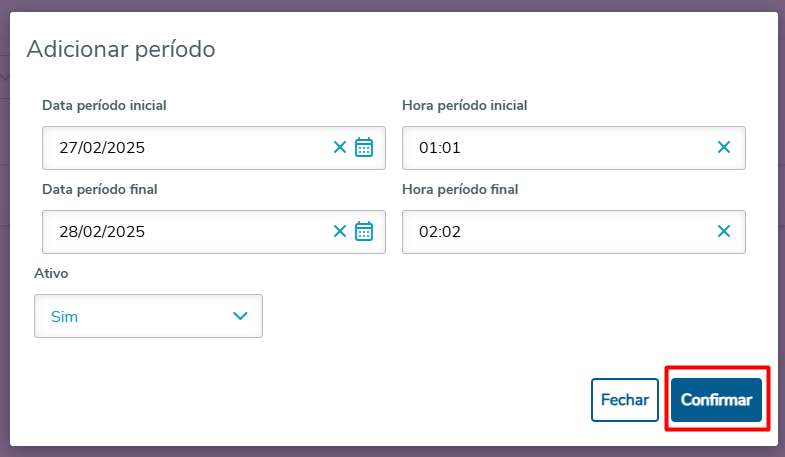This screenshot has width=785, height=457.
Task: Click the "Adicionar período" dialog title
Action: click(x=121, y=48)
